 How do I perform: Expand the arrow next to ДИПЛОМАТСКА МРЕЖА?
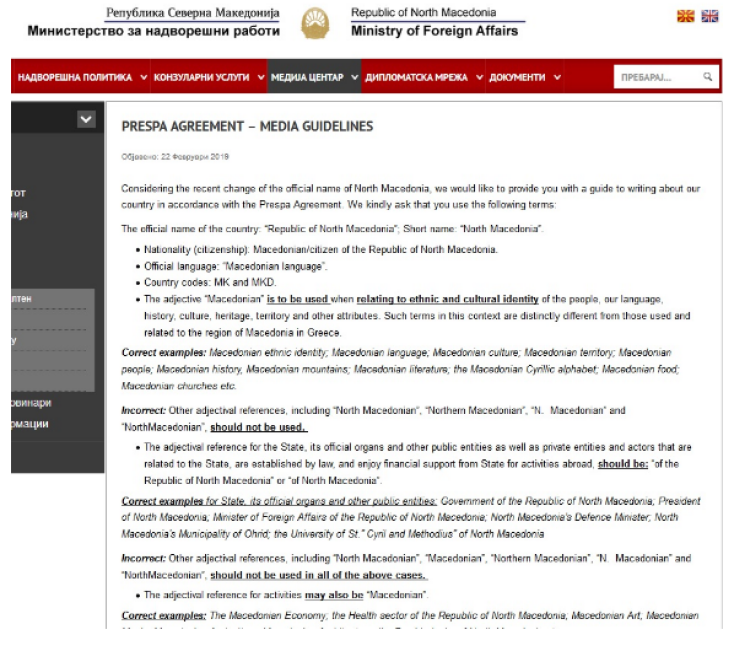coord(479,77)
